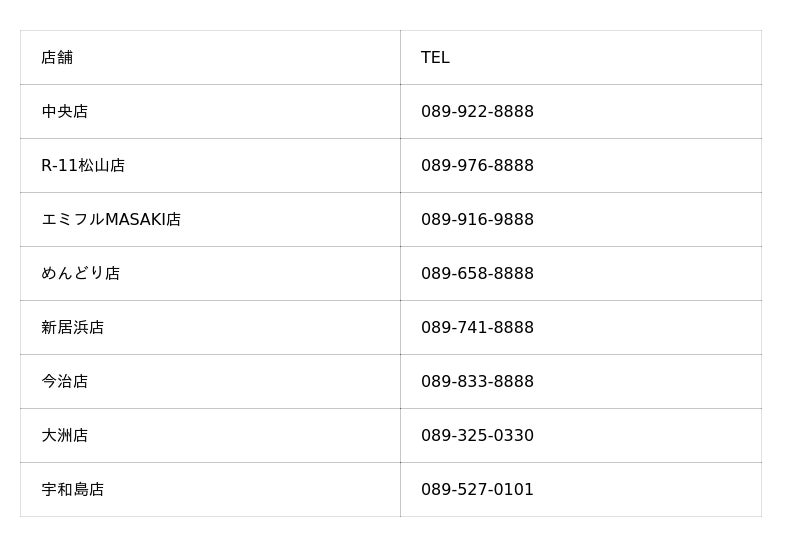This screenshot has height=547, width=800.
Task: Click phone number 089-833-8888
Action: click(x=477, y=382)
